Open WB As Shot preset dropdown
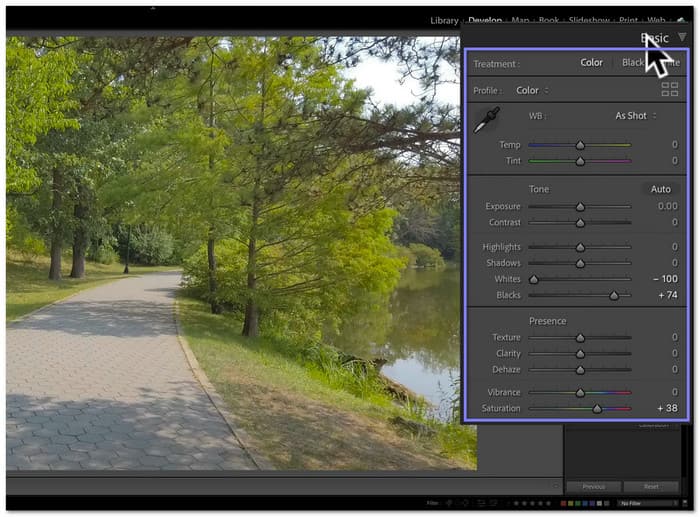This screenshot has width=700, height=517. (x=635, y=116)
